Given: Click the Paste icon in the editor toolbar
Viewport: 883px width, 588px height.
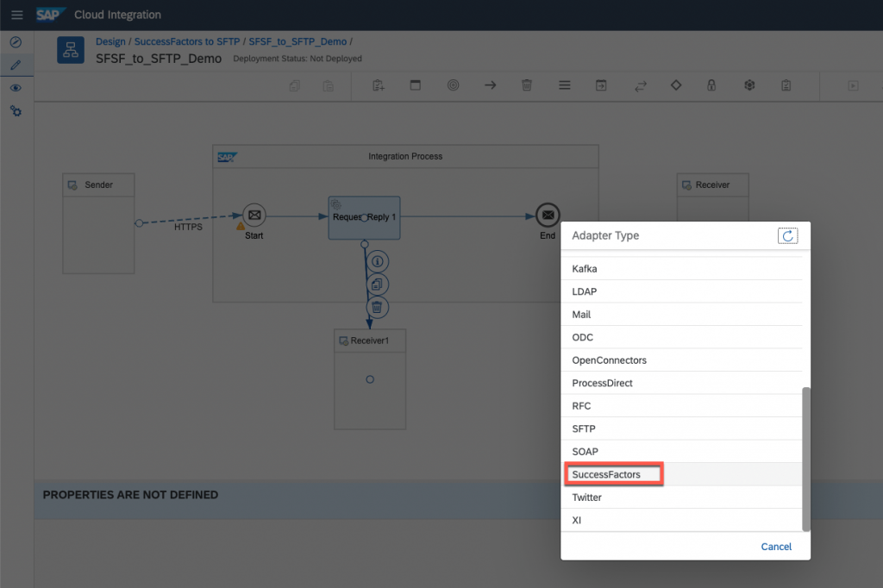Looking at the screenshot, I should (329, 85).
